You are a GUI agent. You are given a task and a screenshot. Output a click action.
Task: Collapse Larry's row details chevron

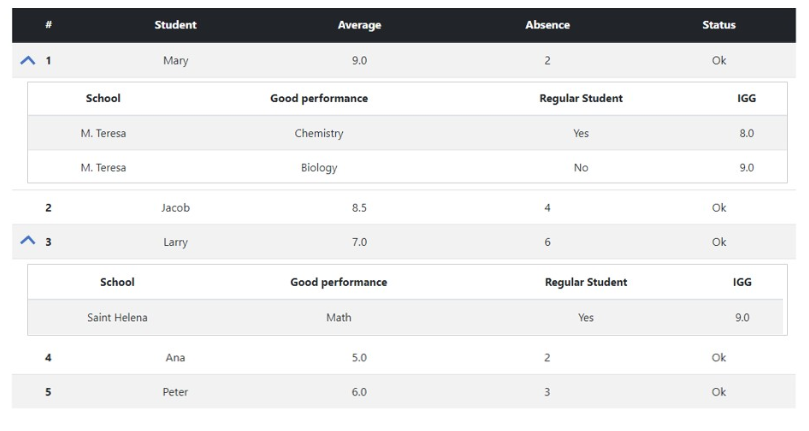pyautogui.click(x=27, y=242)
